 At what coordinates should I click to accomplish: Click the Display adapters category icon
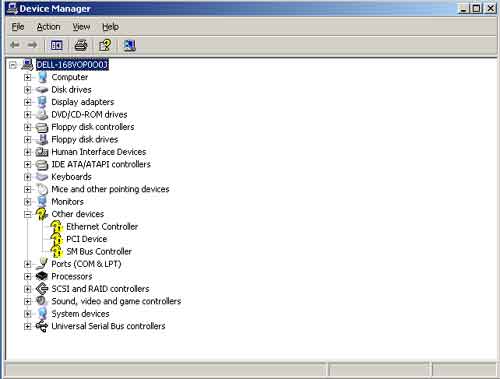(42, 102)
